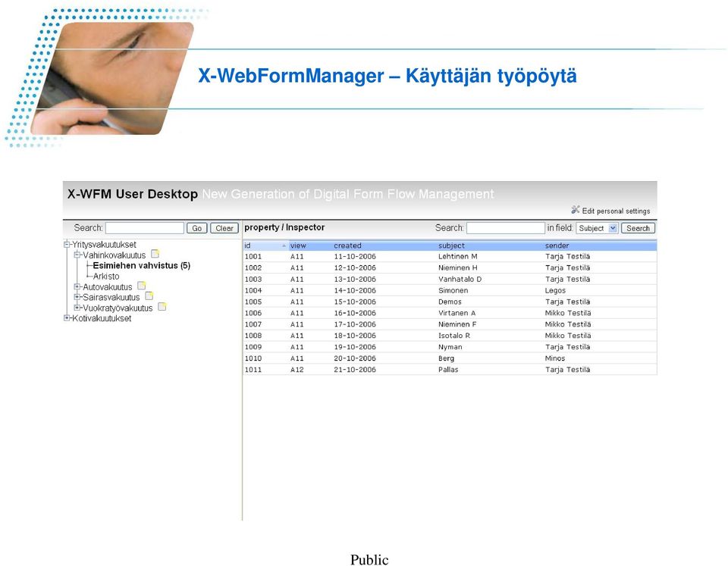728x566 pixels.
Task: Focus the left tree Search input field
Action: [x=145, y=228]
